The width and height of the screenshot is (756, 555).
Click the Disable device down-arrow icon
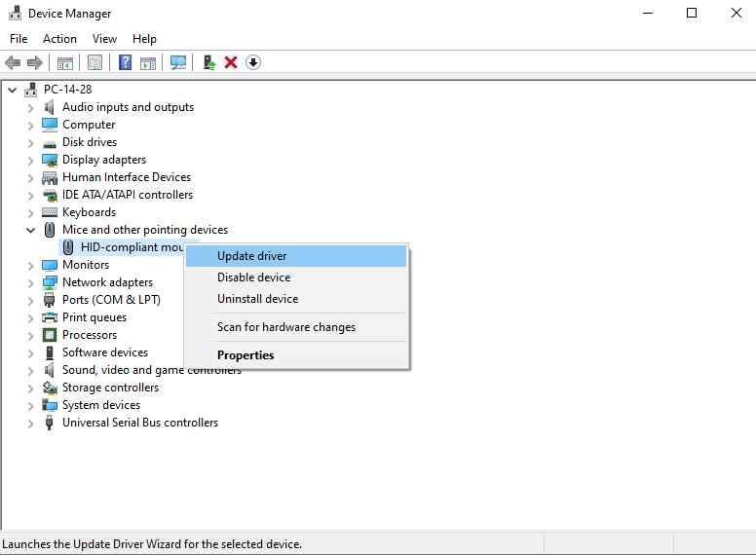253,62
